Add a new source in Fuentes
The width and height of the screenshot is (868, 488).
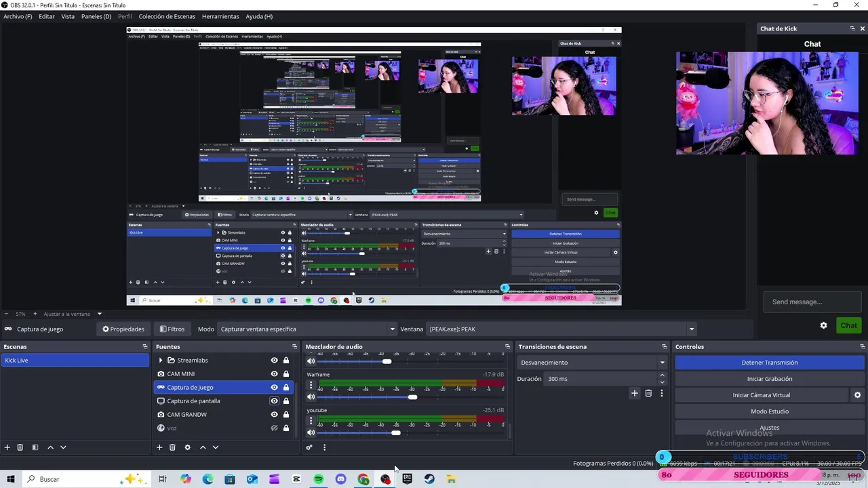(159, 447)
